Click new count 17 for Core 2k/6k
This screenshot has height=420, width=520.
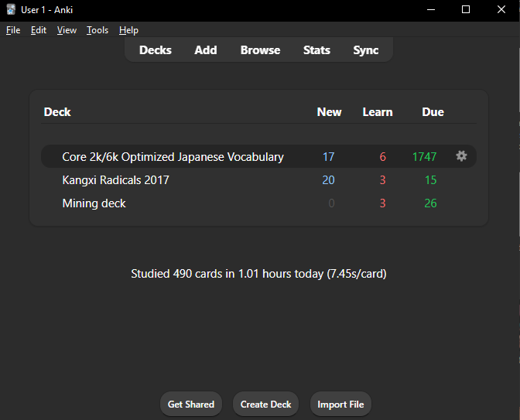coord(329,157)
